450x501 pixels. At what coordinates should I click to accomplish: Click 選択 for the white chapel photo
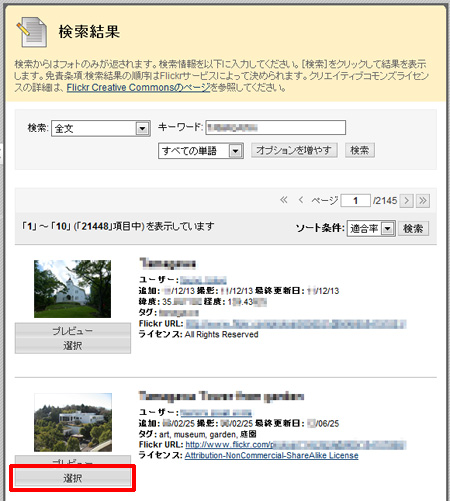[73, 346]
